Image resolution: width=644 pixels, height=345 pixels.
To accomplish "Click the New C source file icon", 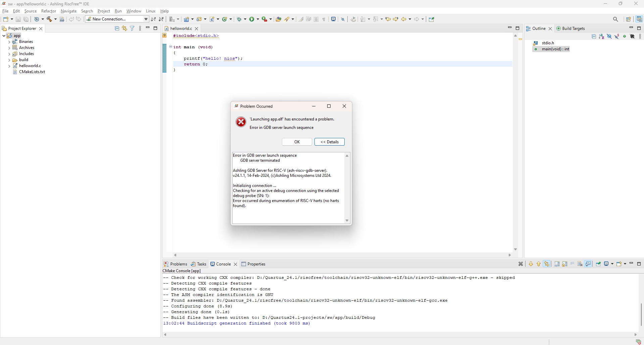I will [x=212, y=19].
